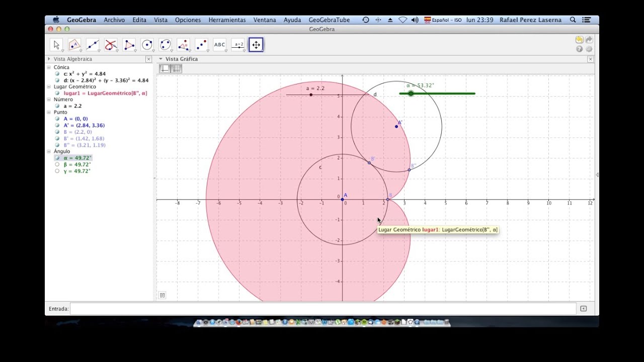Open the Archivo menu
Viewport: 644px width, 362px height.
[x=114, y=20]
